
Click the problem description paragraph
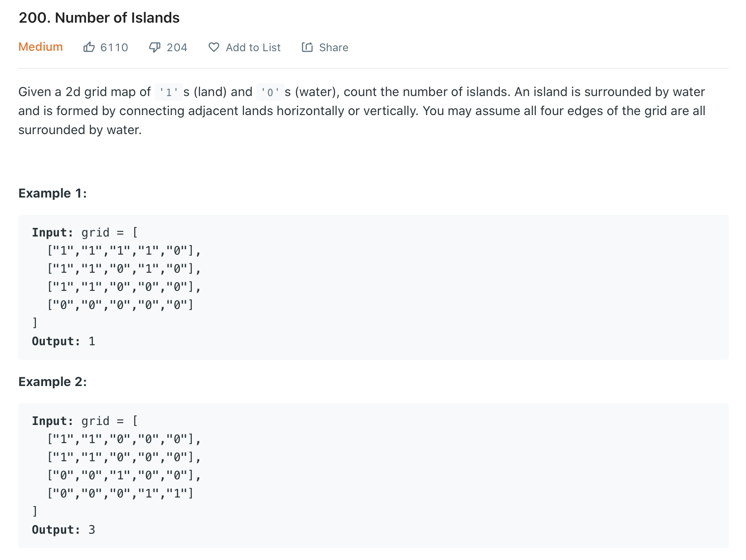tap(362, 111)
